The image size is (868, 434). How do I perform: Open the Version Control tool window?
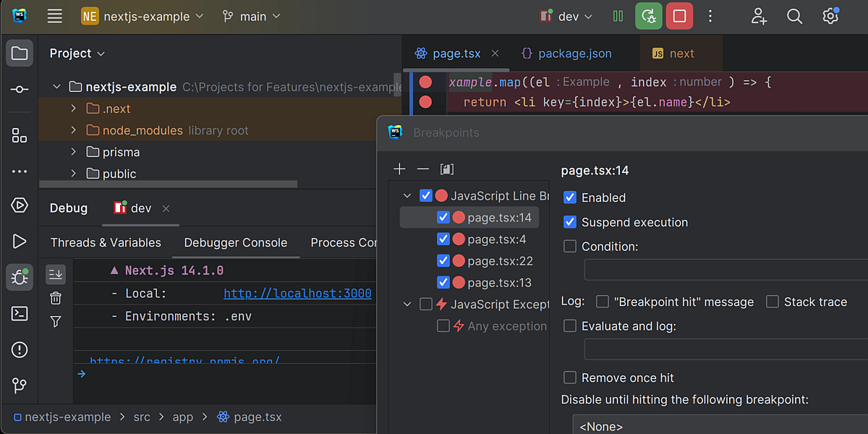pyautogui.click(x=20, y=385)
